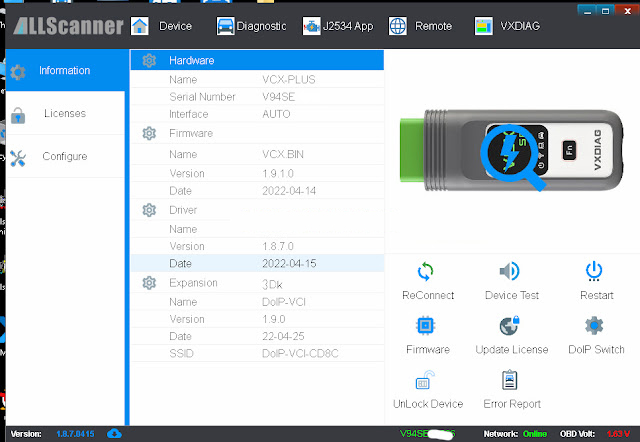This screenshot has width=640, height=442.
Task: Click the Device Test label
Action: pyautogui.click(x=512, y=295)
